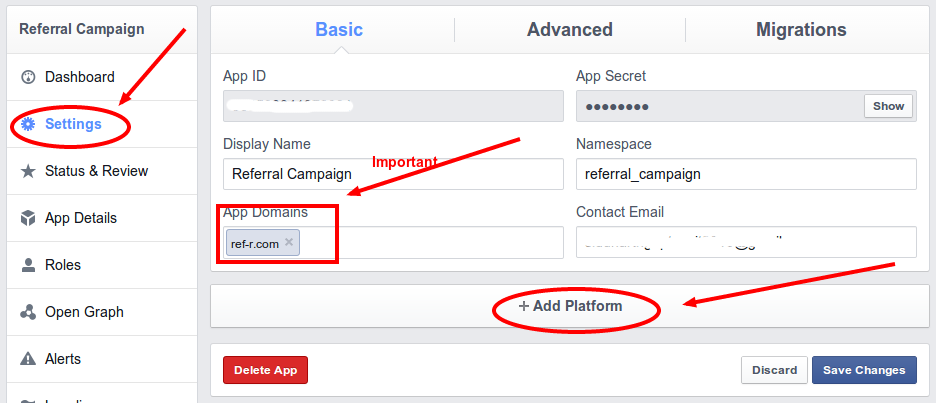Open the App Details sidebar item
The height and width of the screenshot is (403, 936).
coord(102,218)
